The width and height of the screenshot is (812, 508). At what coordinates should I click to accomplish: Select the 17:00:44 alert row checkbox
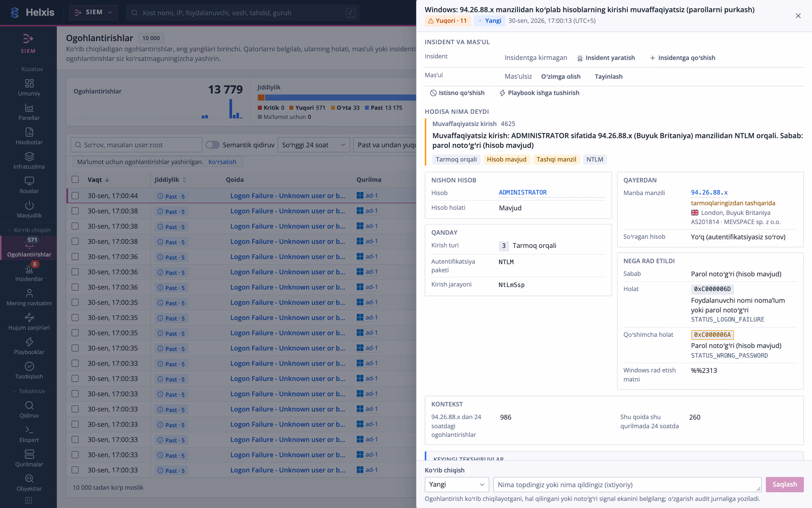(x=75, y=196)
